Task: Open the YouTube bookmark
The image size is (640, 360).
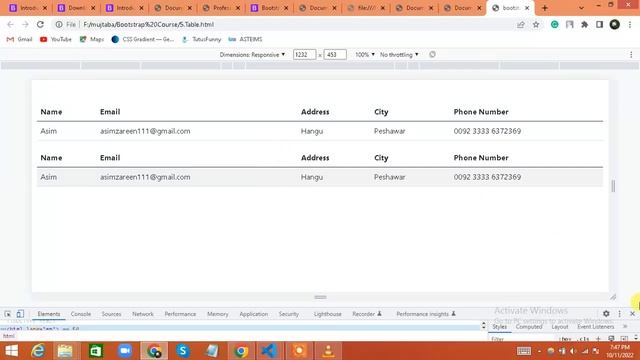Action: (56, 39)
